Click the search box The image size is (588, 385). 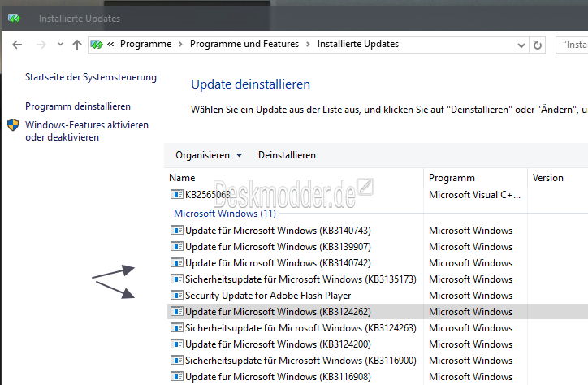[x=572, y=45]
